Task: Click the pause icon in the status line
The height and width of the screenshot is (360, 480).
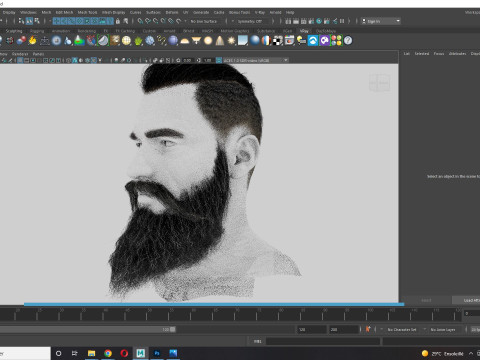Action: (x=342, y=21)
